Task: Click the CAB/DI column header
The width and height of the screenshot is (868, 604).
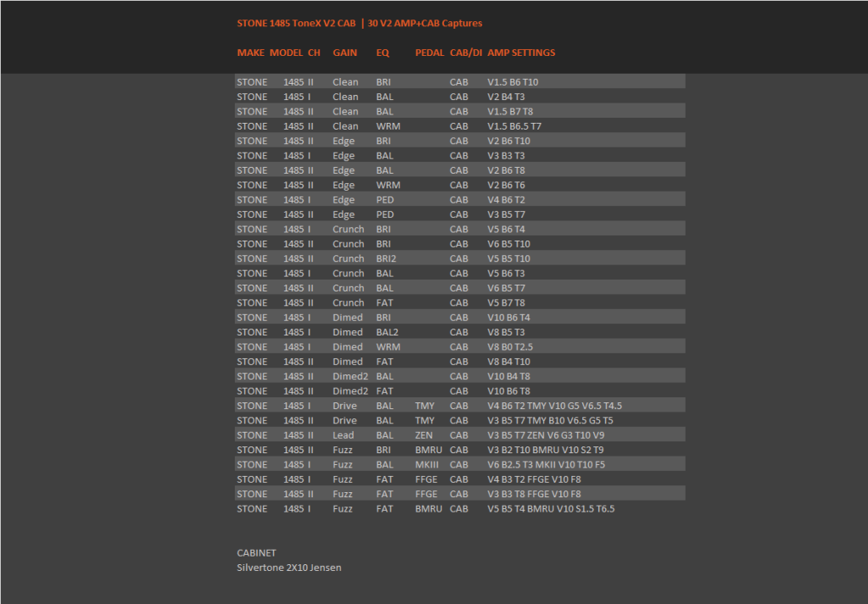Action: [466, 53]
